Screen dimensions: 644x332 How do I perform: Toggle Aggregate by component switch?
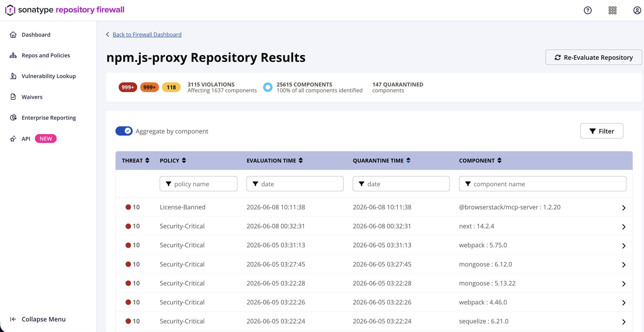(124, 131)
